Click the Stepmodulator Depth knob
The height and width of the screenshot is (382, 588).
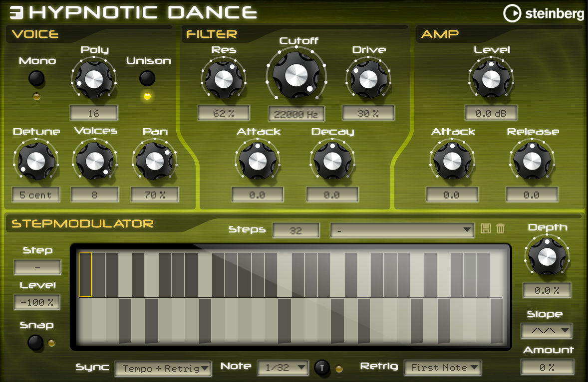tap(547, 257)
